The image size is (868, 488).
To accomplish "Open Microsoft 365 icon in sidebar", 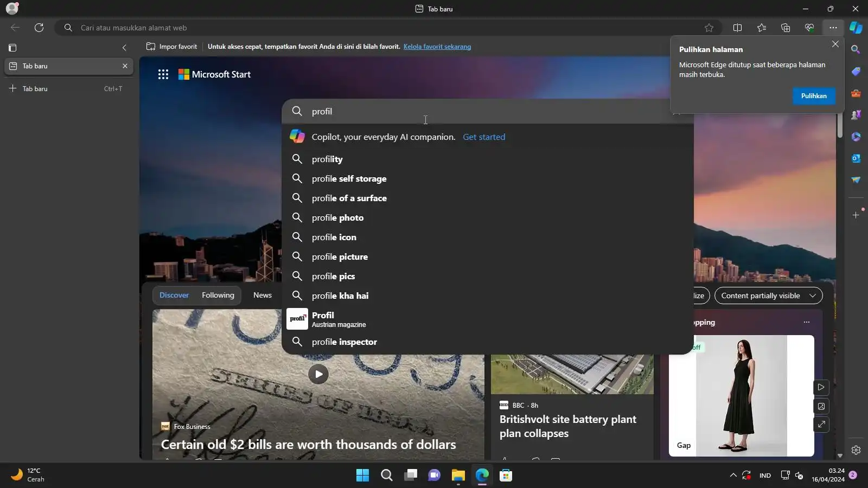I will click(856, 137).
